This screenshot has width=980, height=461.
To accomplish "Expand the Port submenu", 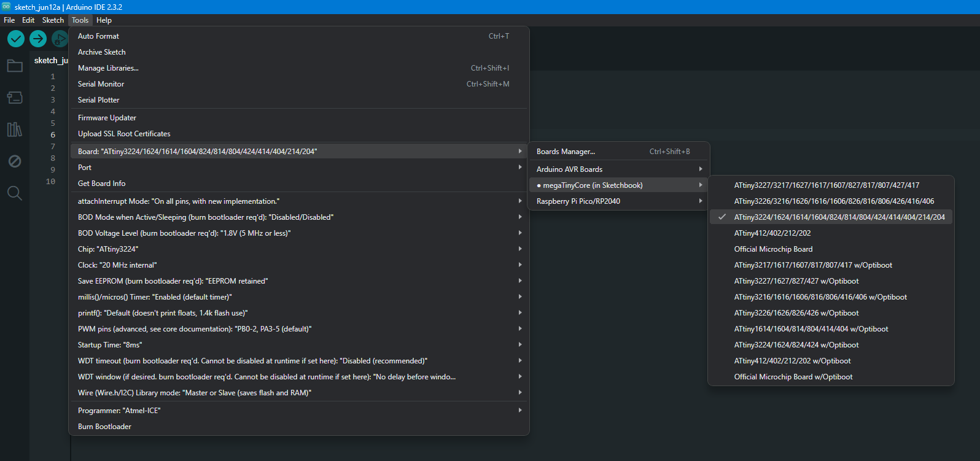I will (x=299, y=168).
